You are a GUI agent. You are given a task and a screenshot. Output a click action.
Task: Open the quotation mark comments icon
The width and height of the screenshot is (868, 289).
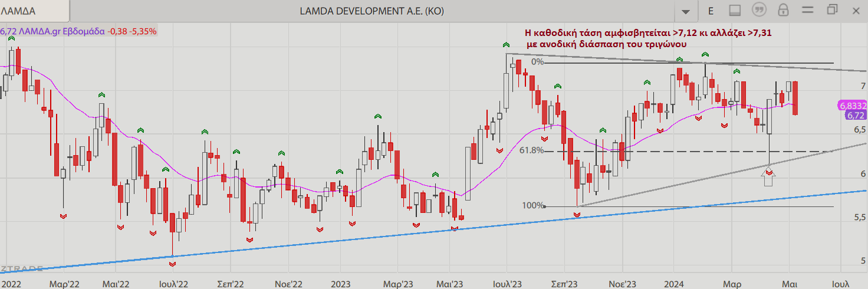point(759,10)
